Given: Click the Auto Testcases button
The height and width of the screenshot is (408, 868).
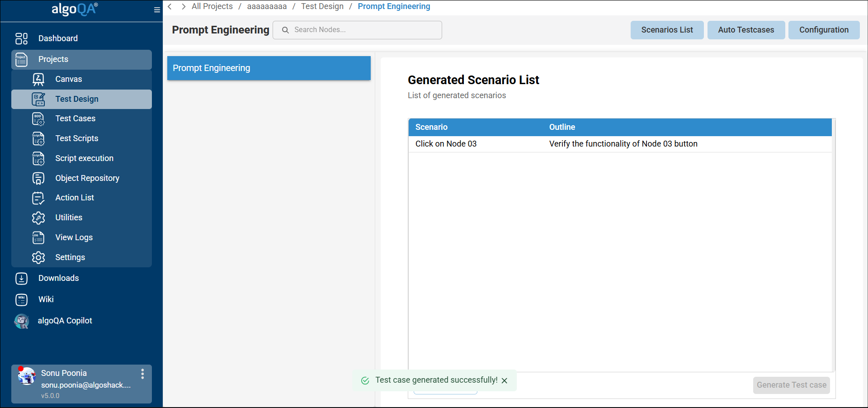Looking at the screenshot, I should coord(746,30).
